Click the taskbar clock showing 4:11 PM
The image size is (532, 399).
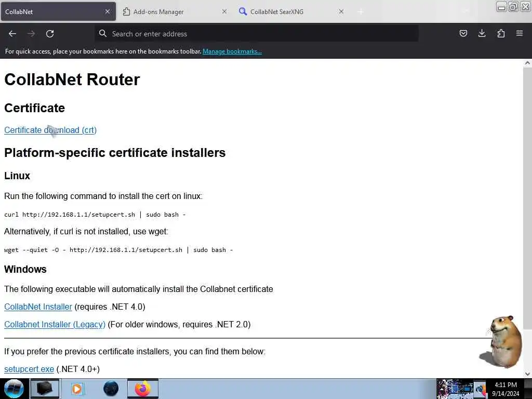[506, 389]
